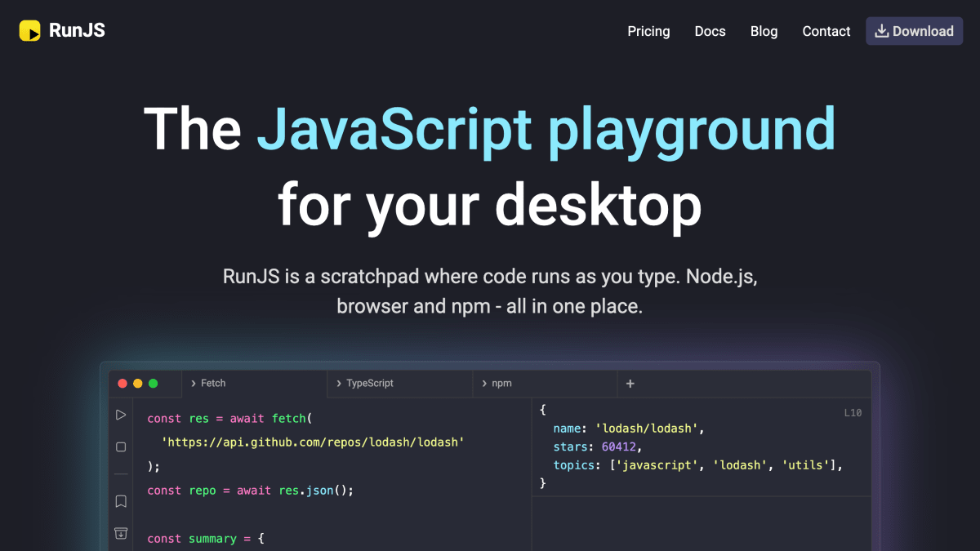Click the stop square icon in editor sidebar
Screen dimensions: 980x551
tap(121, 447)
